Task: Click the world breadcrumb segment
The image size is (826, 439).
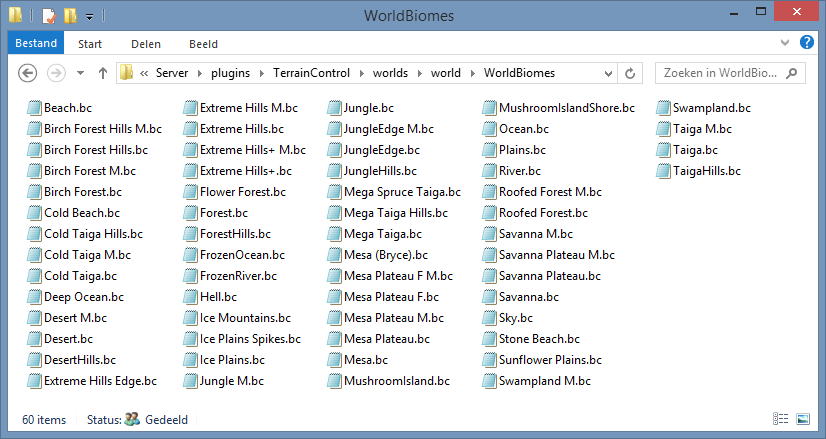Action: [x=446, y=73]
